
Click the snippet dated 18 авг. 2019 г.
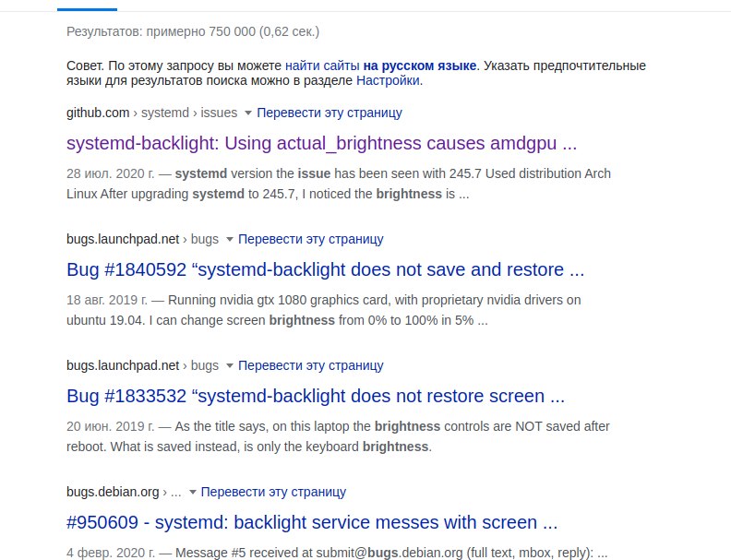pyautogui.click(x=324, y=310)
